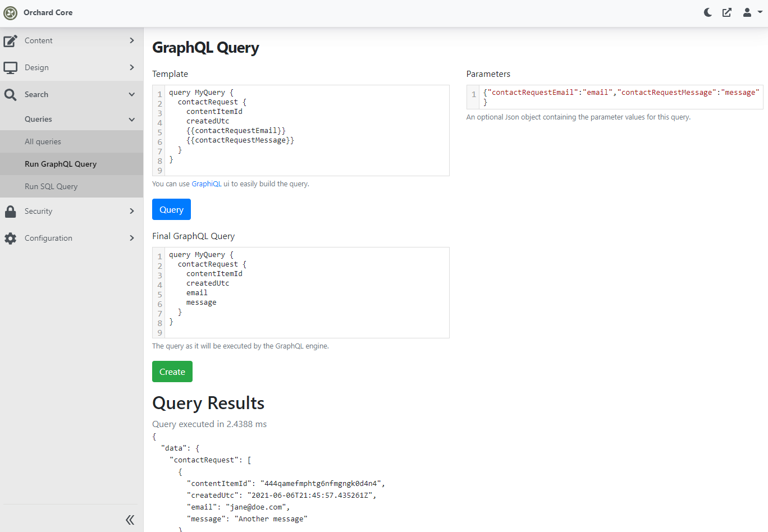Click the blue Query button

(x=171, y=209)
